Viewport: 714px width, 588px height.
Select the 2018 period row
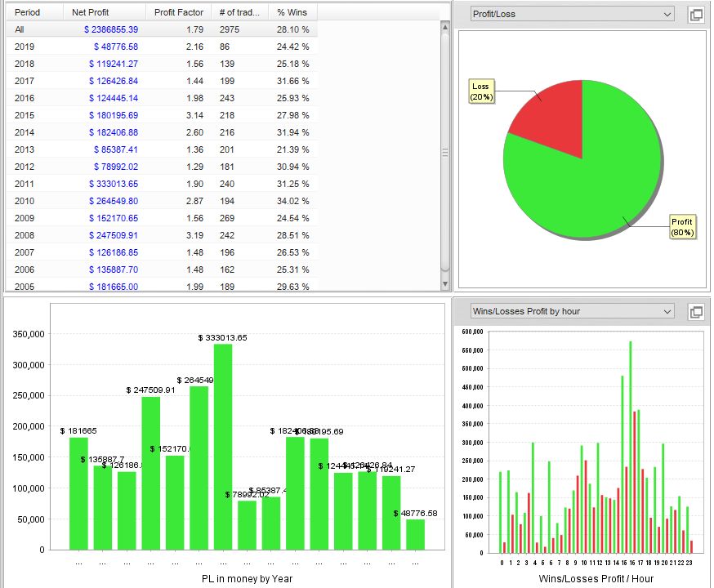tap(162, 64)
